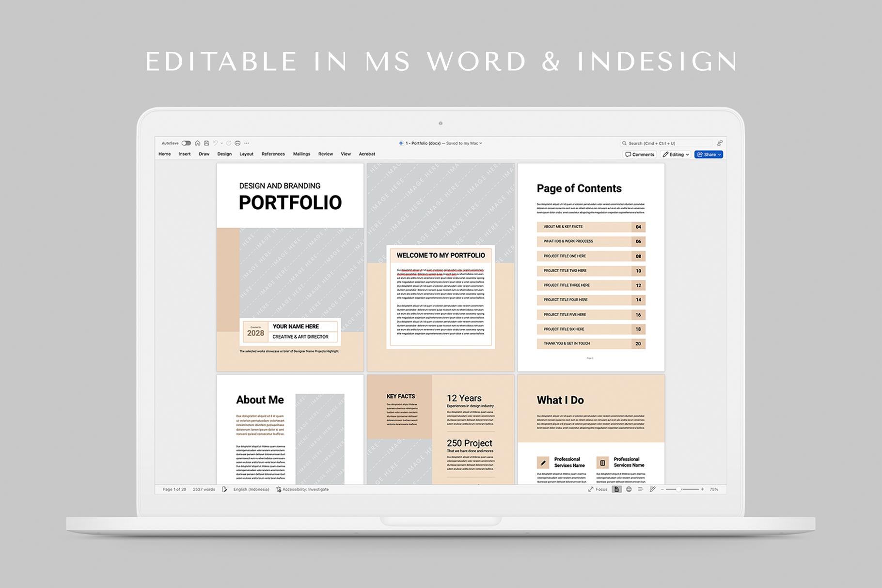882x588 pixels.
Task: Click the Comments button
Action: point(640,154)
